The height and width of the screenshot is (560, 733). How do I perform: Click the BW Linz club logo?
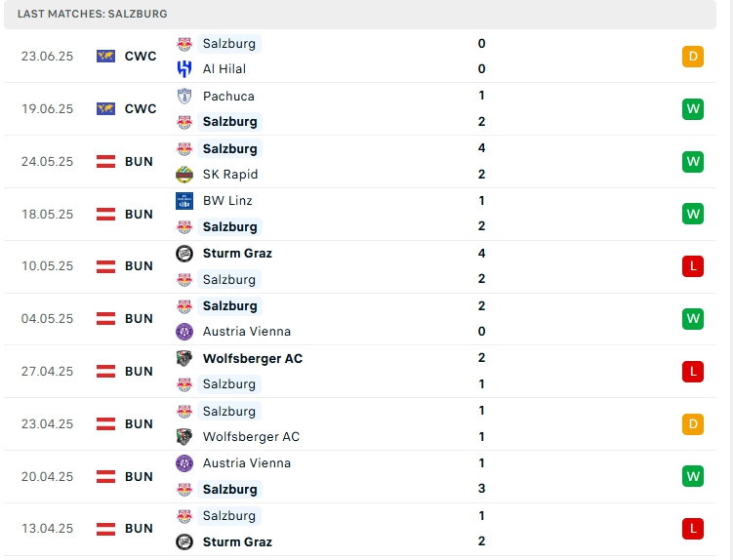point(184,201)
